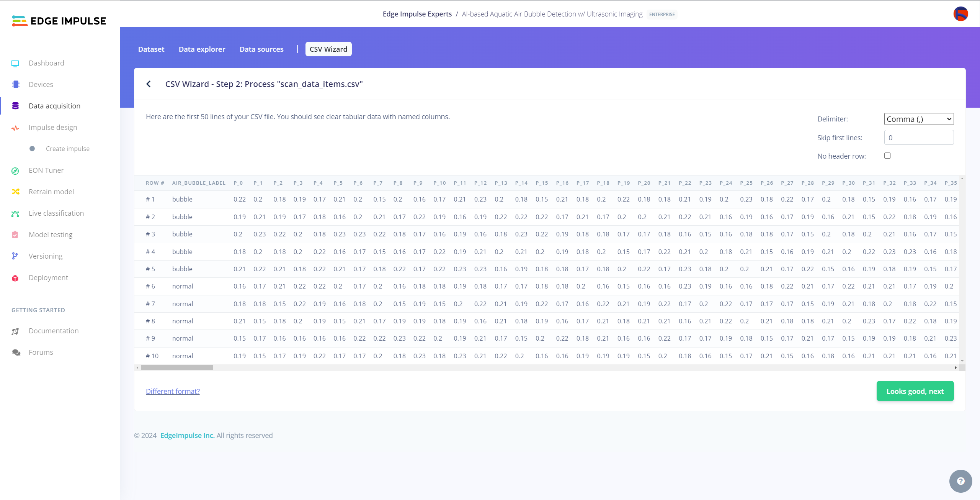Image resolution: width=980 pixels, height=500 pixels.
Task: Click the Retrain model sidebar icon
Action: [x=15, y=191]
